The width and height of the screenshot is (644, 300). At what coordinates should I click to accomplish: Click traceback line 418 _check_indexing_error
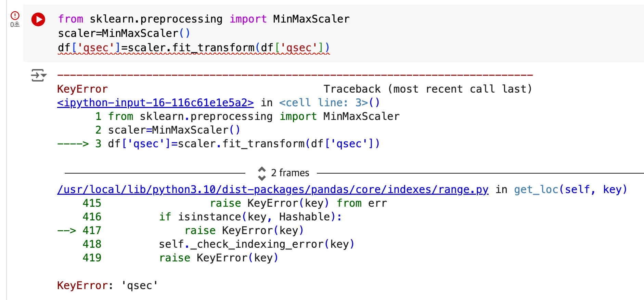pyautogui.click(x=218, y=244)
